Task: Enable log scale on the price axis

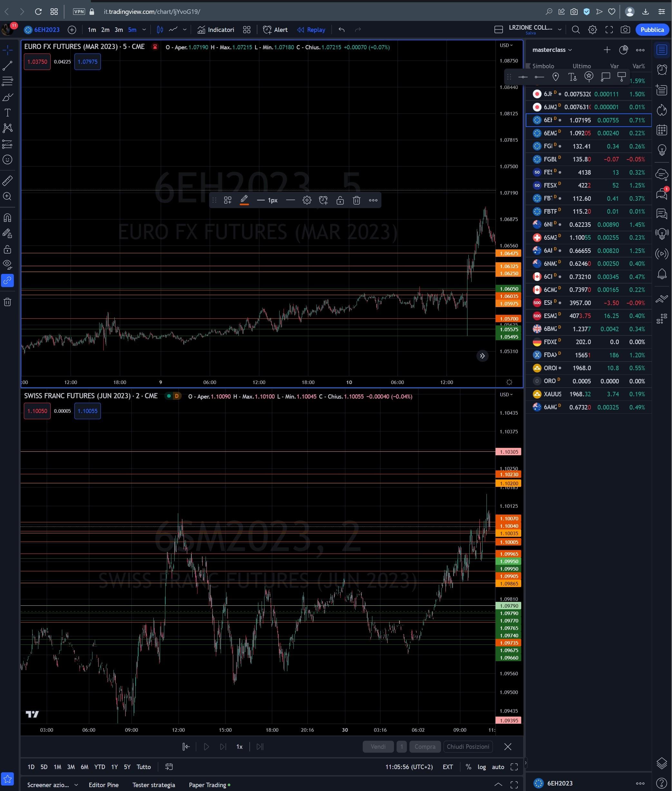Action: click(482, 767)
